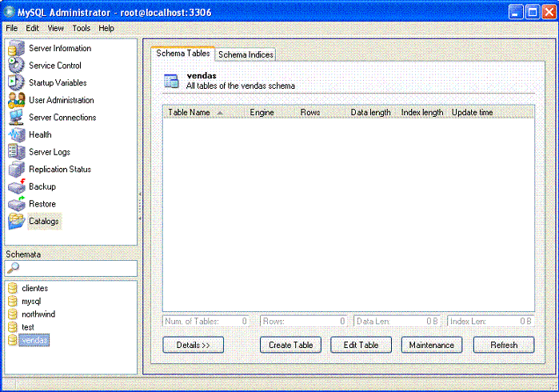Click the schemata search magnifier icon
The width and height of the screenshot is (559, 392).
[13, 268]
